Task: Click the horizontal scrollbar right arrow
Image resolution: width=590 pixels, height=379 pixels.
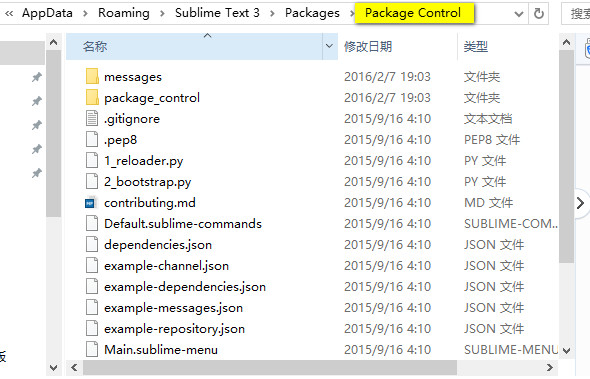Action: coord(550,367)
